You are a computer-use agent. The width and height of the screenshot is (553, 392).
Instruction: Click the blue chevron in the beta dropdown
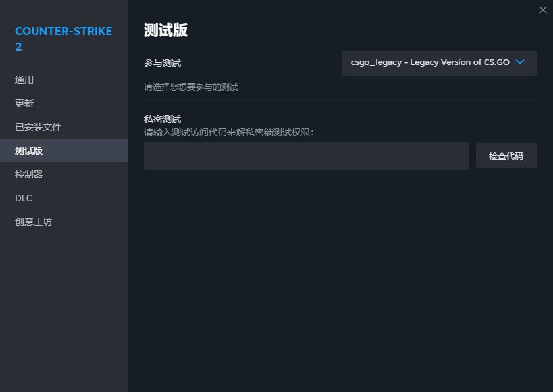point(520,62)
